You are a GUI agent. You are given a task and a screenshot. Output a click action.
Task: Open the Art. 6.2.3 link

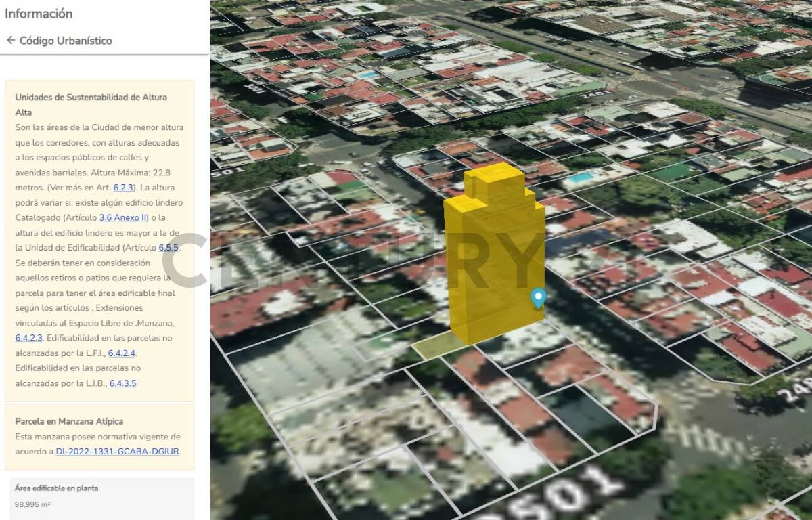[125, 188]
